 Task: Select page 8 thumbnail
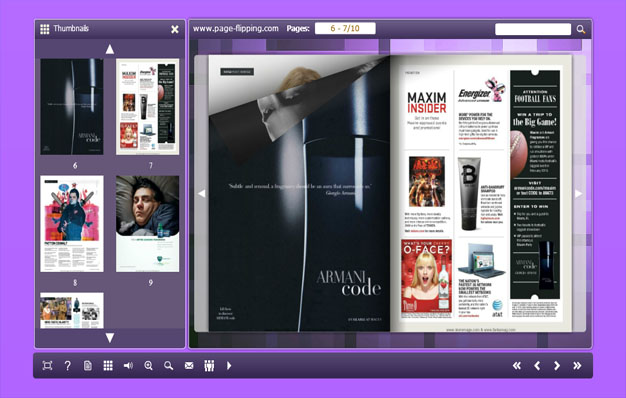(x=72, y=224)
